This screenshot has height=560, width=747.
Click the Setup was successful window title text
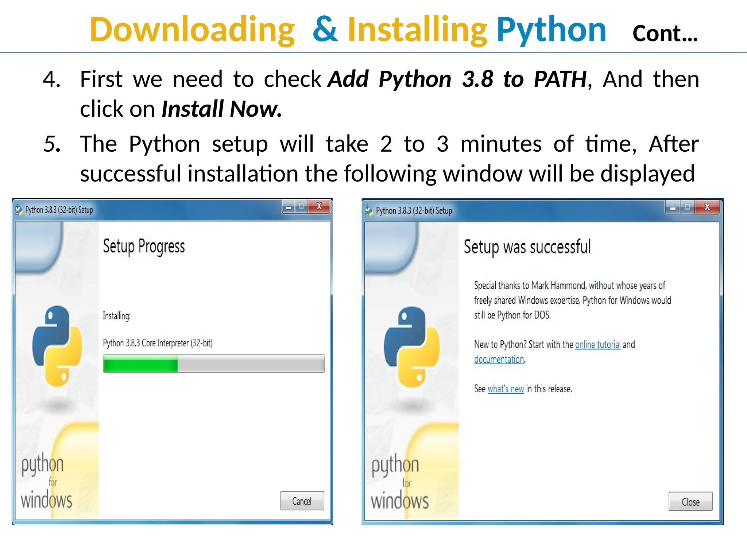coord(414,211)
